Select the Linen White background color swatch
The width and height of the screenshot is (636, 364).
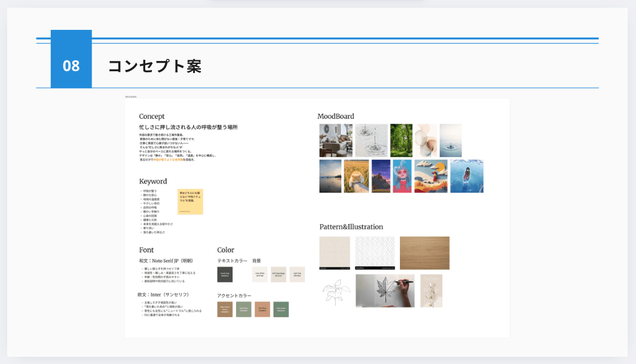pos(260,274)
